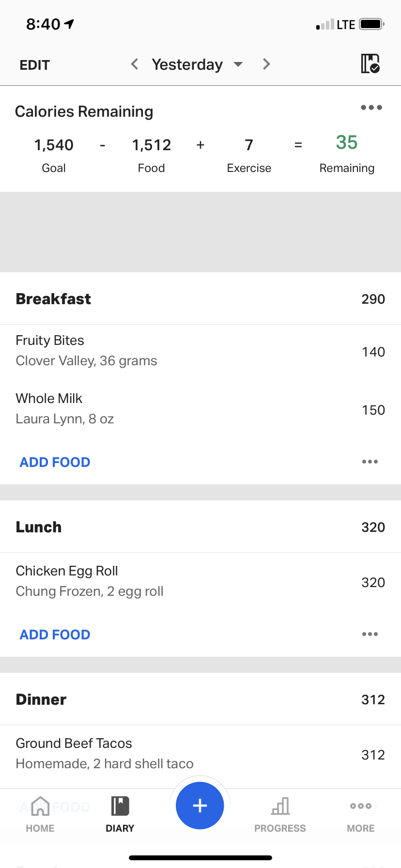401x868 pixels.
Task: Go to next day arrow
Action: click(266, 64)
